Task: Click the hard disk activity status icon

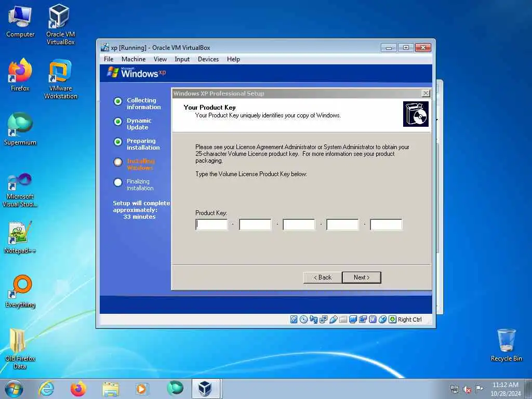Action: tap(294, 320)
